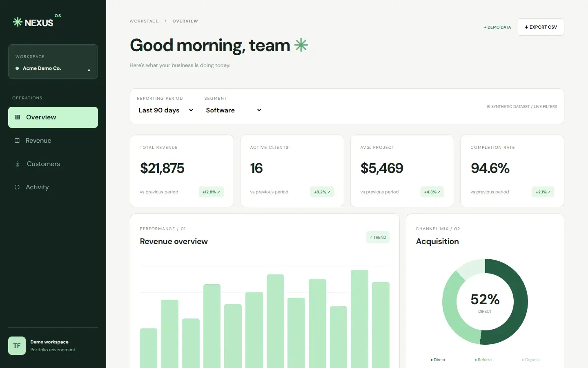This screenshot has height=368, width=588.
Task: Click the 16 active clients value
Action: (x=256, y=168)
